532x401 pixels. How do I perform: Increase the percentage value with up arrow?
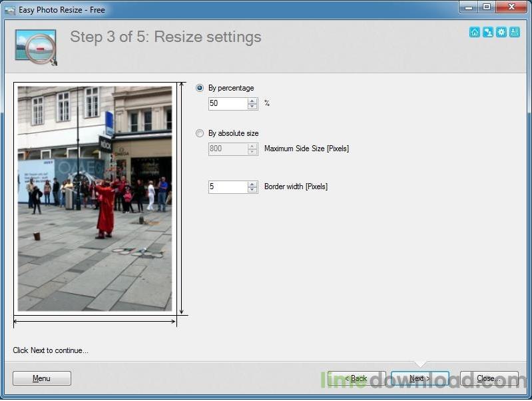pos(252,101)
